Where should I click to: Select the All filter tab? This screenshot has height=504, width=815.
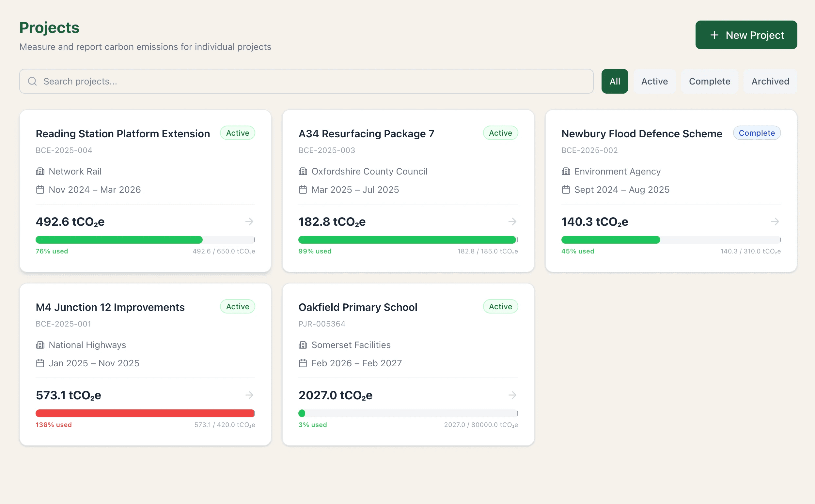click(x=615, y=81)
